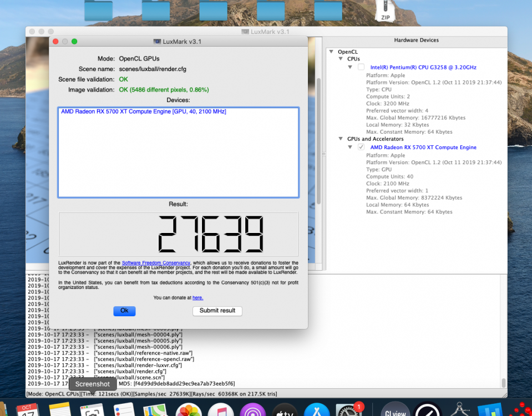Collapse AMD Radeon RX 5700 XT details
The image size is (532, 416).
(x=350, y=147)
